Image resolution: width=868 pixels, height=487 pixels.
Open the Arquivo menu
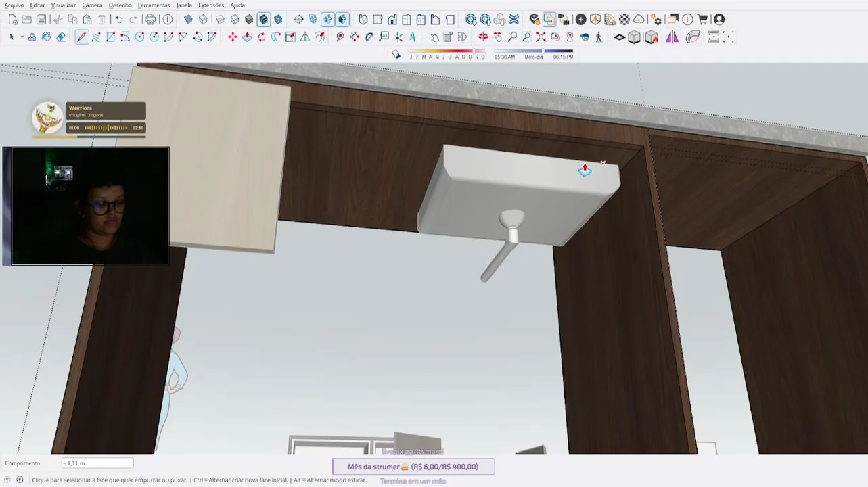[14, 5]
